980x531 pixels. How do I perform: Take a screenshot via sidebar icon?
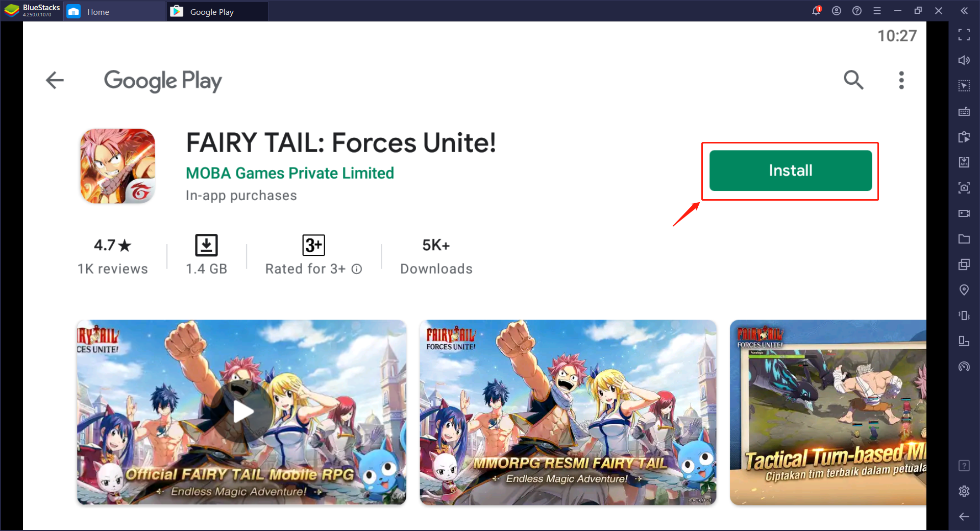coord(964,188)
